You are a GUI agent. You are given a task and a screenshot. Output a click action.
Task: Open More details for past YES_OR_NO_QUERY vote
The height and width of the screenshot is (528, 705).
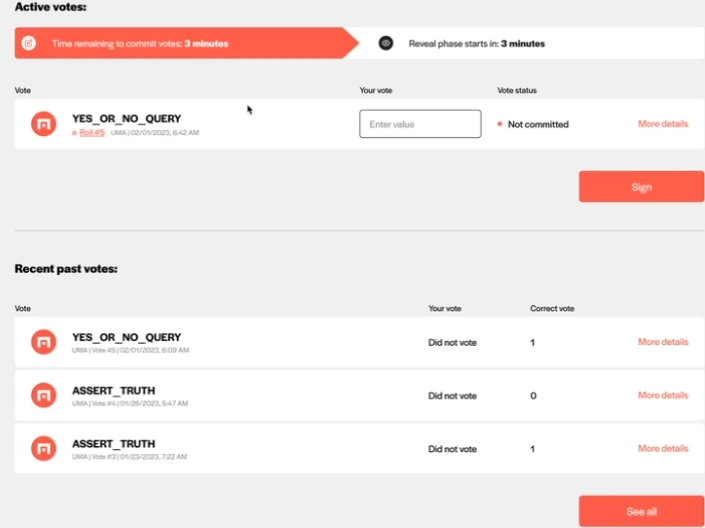pyautogui.click(x=663, y=342)
